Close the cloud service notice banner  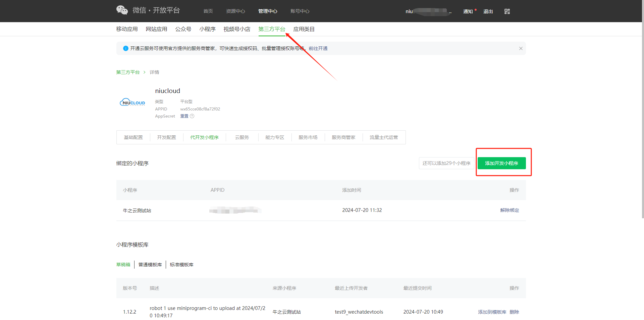[x=521, y=48]
